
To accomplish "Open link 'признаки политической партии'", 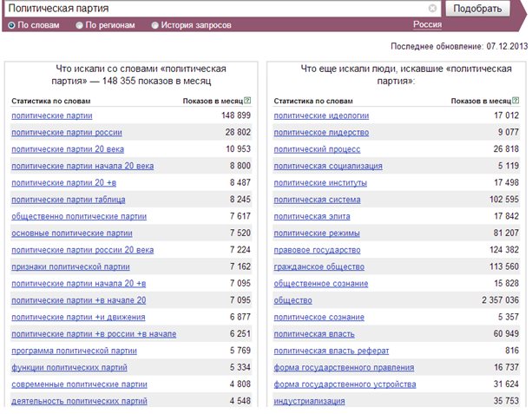I will 70,266.
